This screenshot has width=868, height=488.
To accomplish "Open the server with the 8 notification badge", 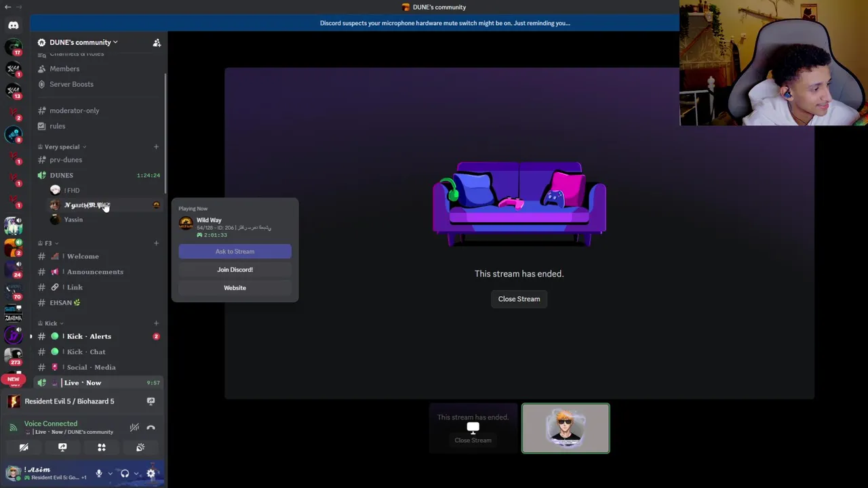I will (x=14, y=134).
